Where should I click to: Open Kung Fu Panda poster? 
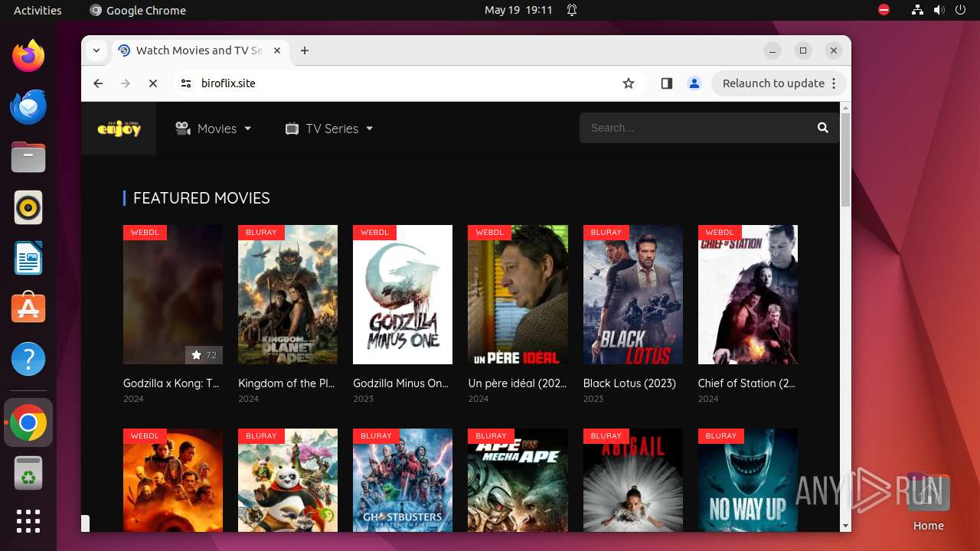(288, 481)
